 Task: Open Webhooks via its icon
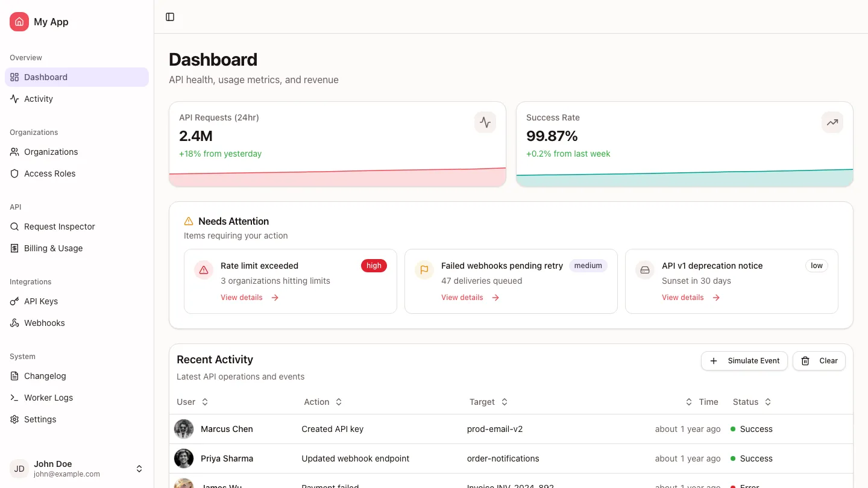click(x=14, y=323)
